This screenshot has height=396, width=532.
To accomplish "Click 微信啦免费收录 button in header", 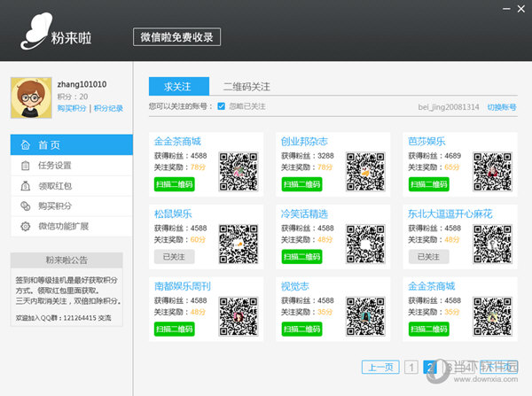I will 176,36.
